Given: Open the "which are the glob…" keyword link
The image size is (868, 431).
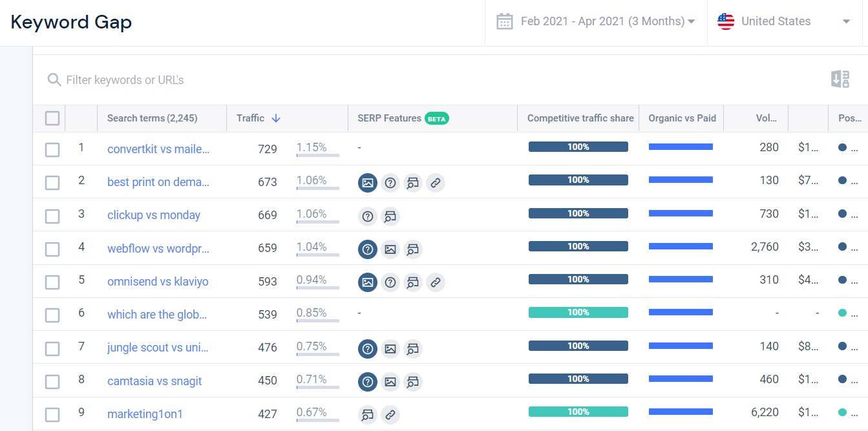Looking at the screenshot, I should [157, 315].
